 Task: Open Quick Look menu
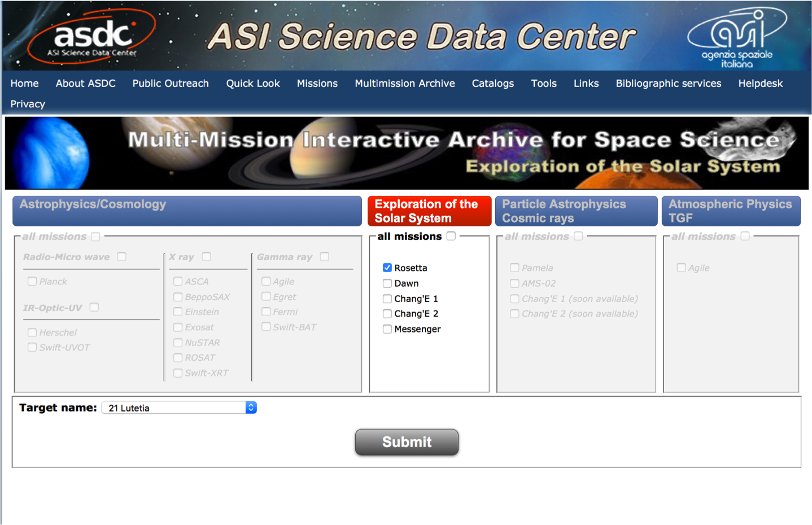click(253, 84)
